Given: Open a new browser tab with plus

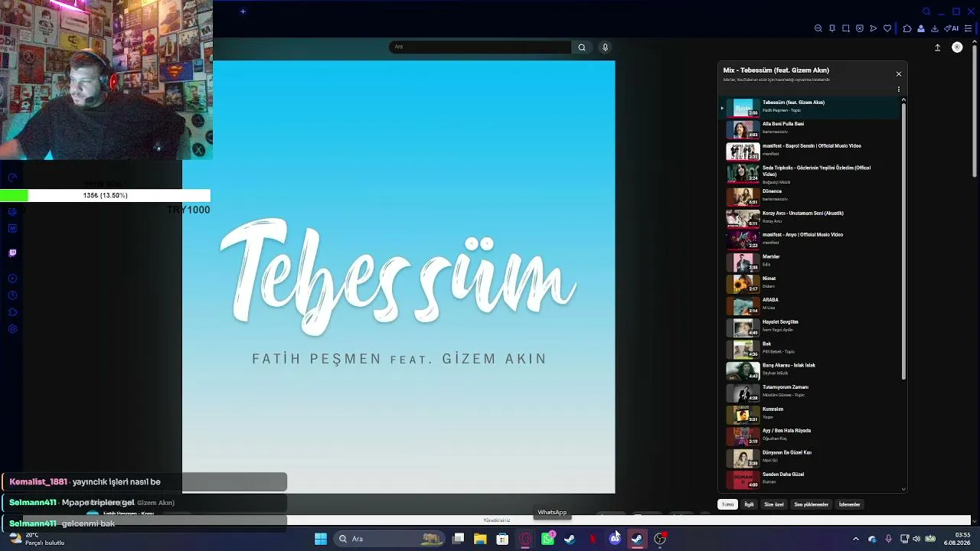Looking at the screenshot, I should tap(243, 11).
